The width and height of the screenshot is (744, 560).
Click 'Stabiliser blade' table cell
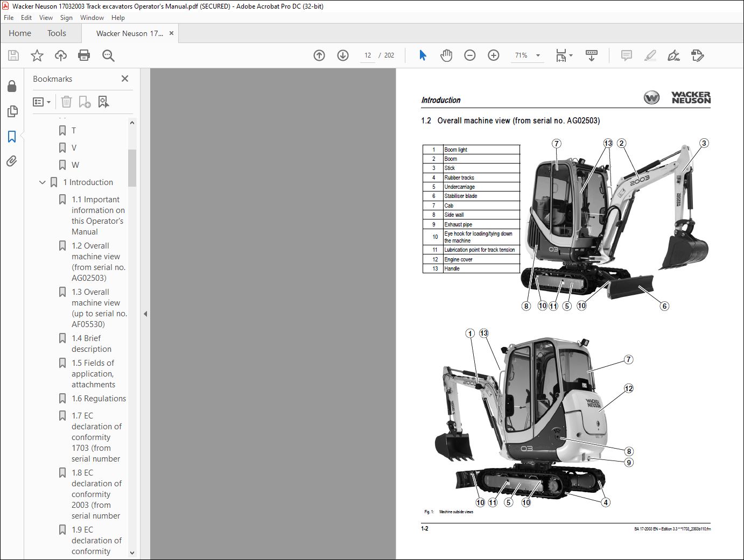(481, 196)
